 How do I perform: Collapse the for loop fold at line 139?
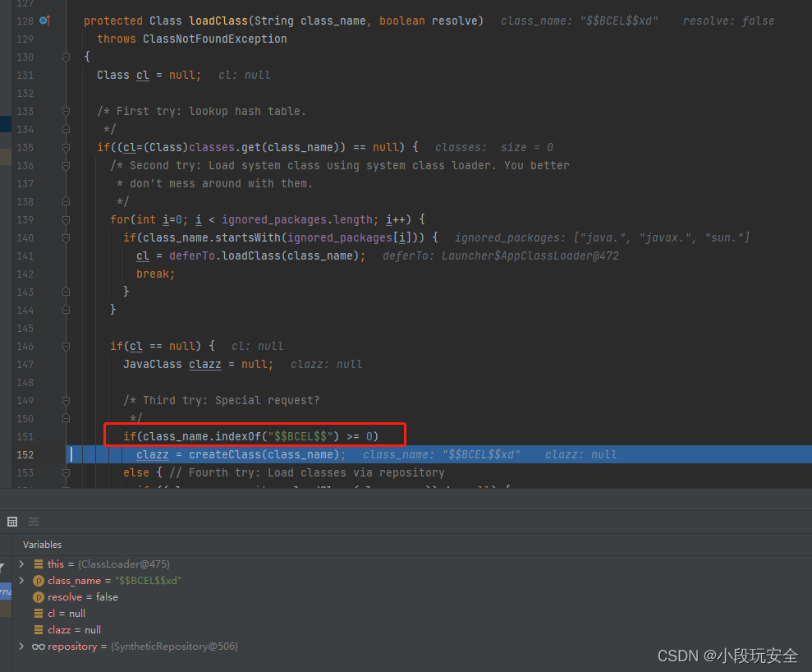click(x=66, y=219)
